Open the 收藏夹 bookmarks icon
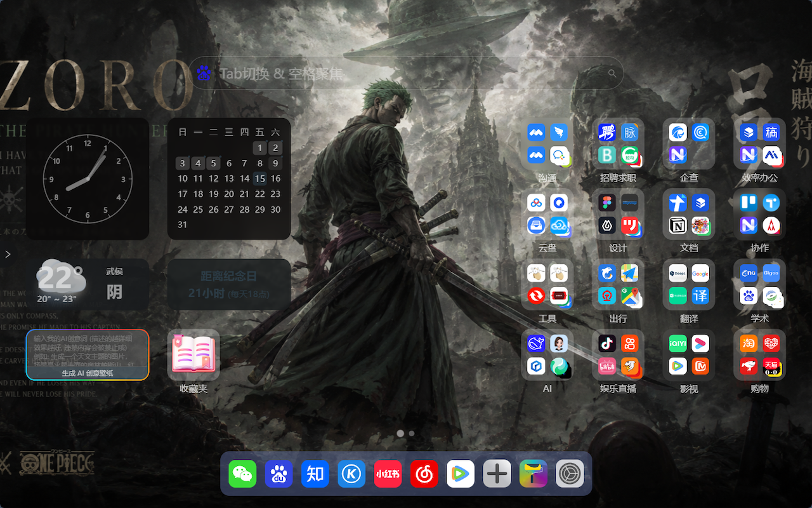The image size is (812, 508). click(x=193, y=355)
